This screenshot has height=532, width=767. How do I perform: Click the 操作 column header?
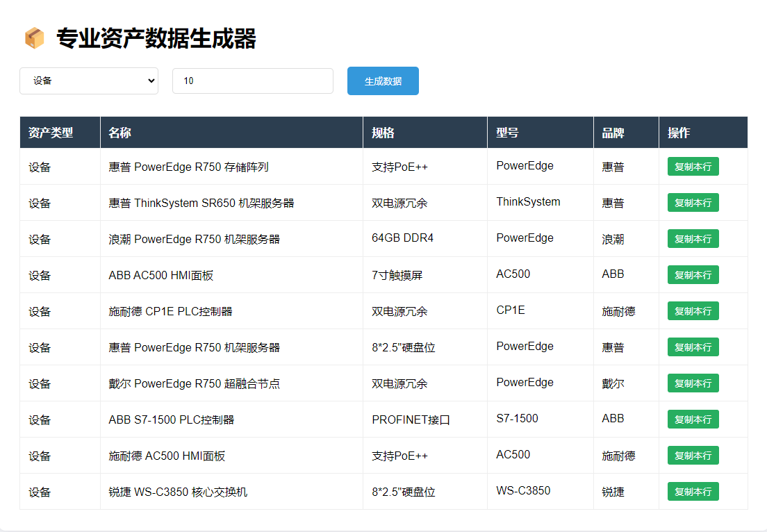[x=703, y=133]
